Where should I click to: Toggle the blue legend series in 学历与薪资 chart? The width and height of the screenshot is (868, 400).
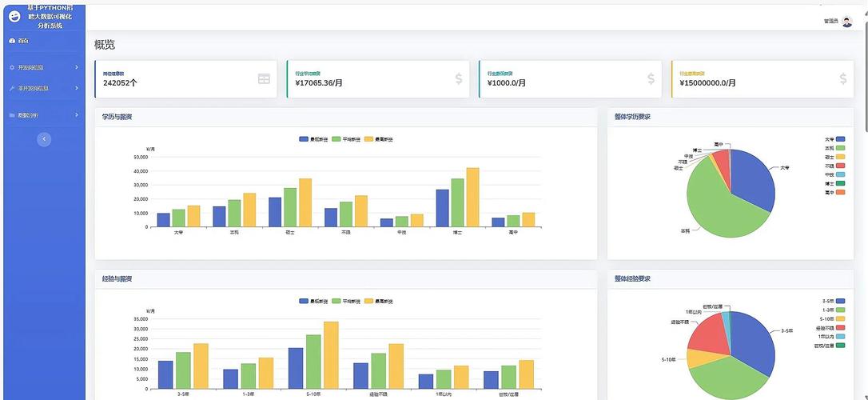pyautogui.click(x=305, y=139)
